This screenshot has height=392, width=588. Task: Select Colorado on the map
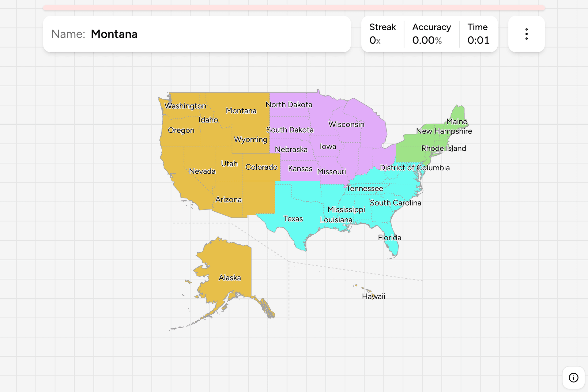(x=261, y=167)
